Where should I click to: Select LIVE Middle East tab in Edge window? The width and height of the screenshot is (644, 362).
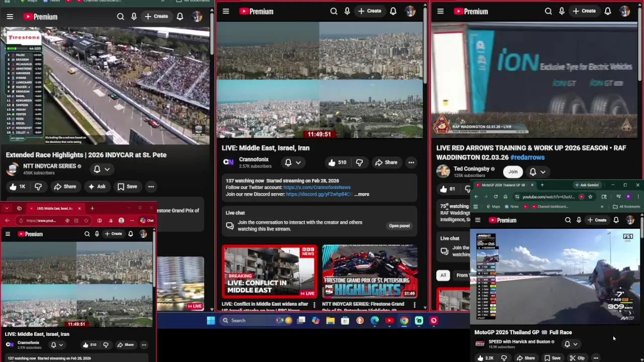(x=54, y=208)
